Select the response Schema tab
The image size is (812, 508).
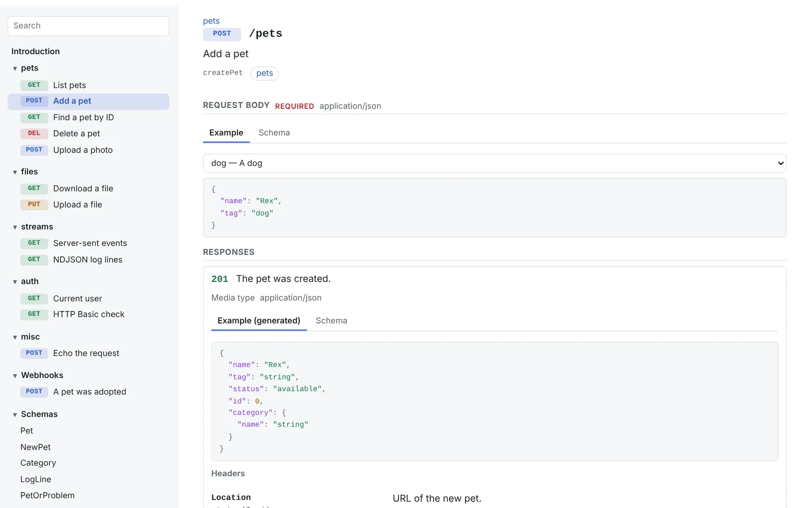pyautogui.click(x=332, y=321)
